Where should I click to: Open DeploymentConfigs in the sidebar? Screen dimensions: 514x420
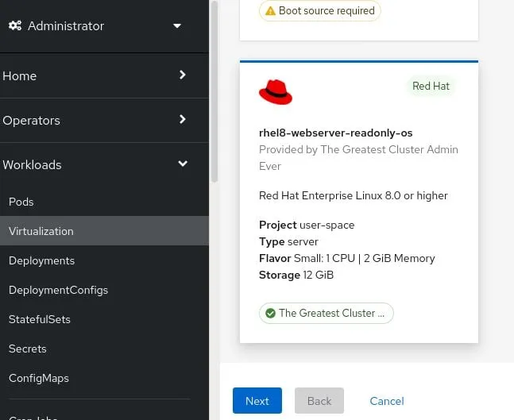59,290
